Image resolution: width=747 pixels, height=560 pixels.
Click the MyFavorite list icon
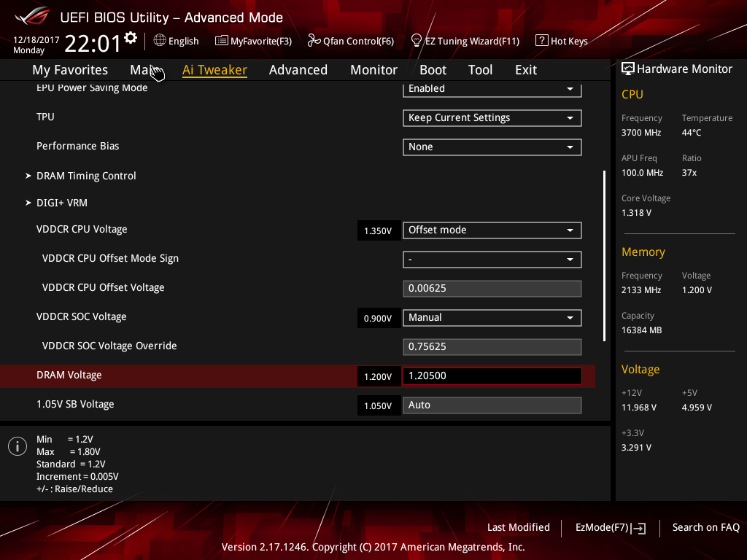pos(222,41)
